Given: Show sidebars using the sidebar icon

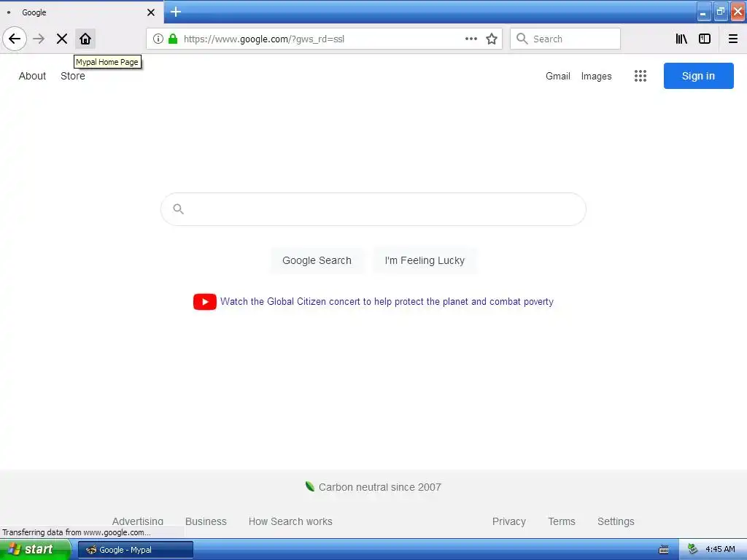Looking at the screenshot, I should pyautogui.click(x=705, y=39).
